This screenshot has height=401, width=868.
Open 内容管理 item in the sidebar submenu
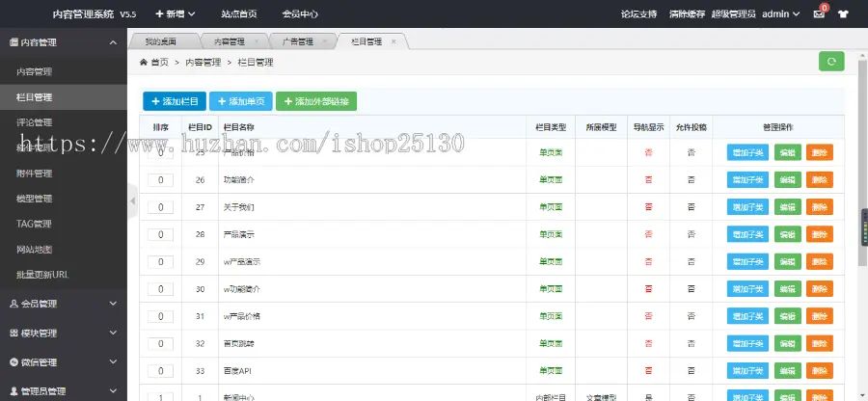pos(35,72)
